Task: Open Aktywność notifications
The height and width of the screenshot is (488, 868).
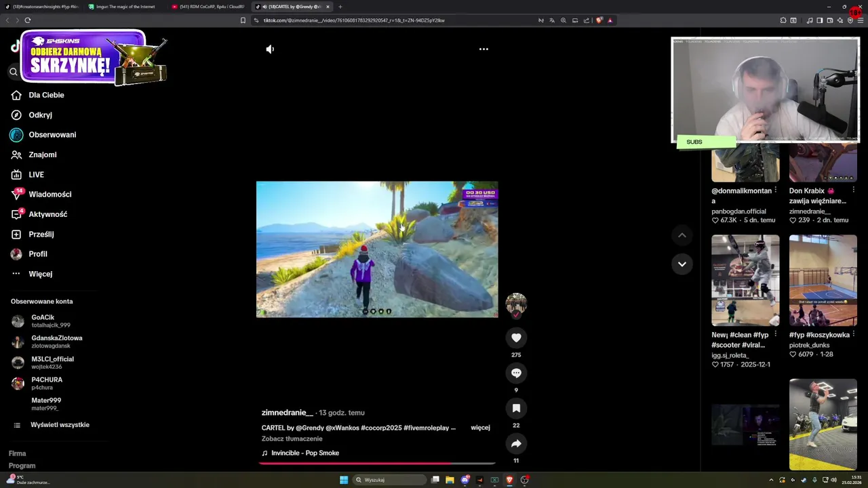Action: tap(47, 214)
